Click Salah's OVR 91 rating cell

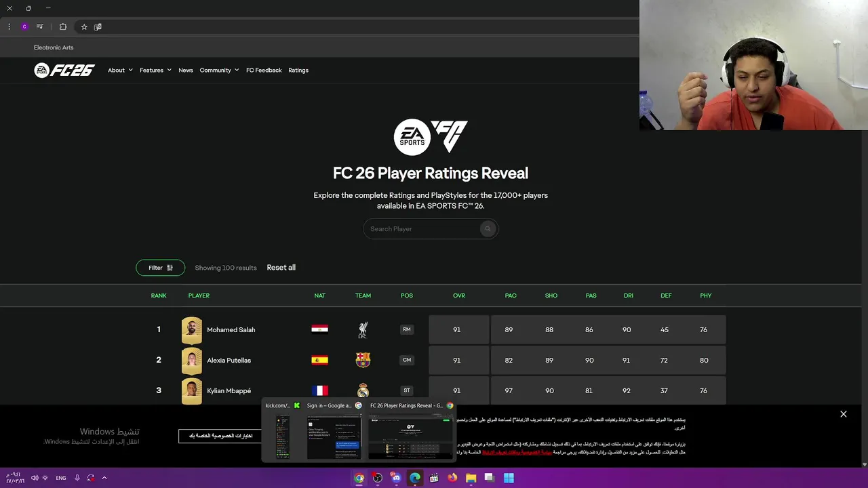click(x=458, y=330)
